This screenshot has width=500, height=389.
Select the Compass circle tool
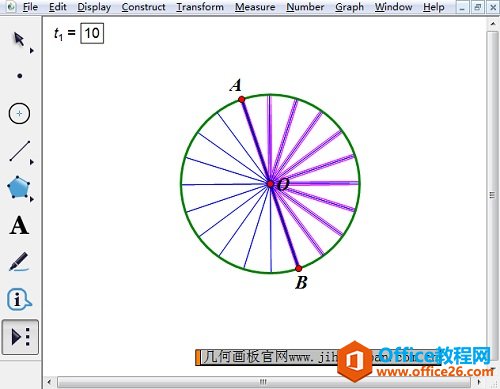(x=19, y=113)
